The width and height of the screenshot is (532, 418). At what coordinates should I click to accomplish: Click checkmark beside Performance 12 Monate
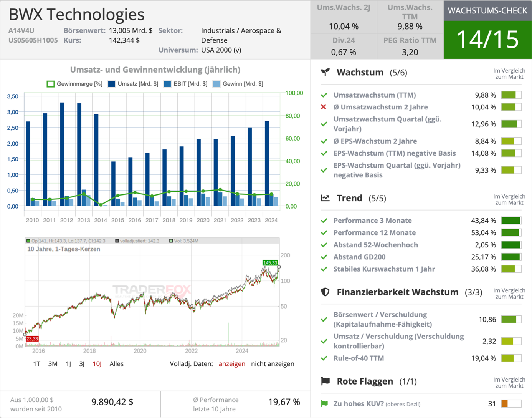coord(324,232)
